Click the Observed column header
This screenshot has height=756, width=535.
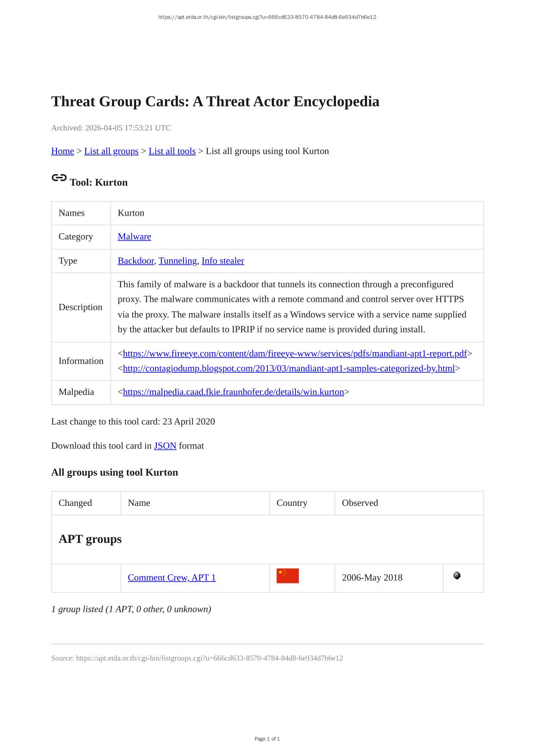(360, 503)
